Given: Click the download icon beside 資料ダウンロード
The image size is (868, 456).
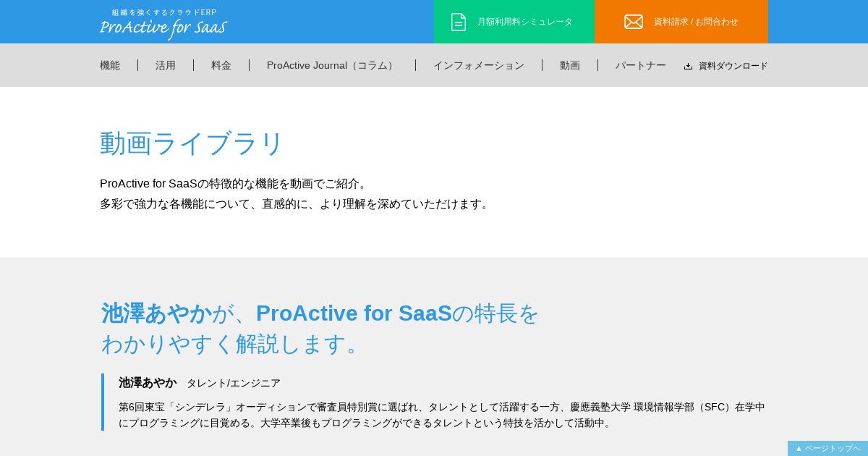Looking at the screenshot, I should (x=688, y=66).
